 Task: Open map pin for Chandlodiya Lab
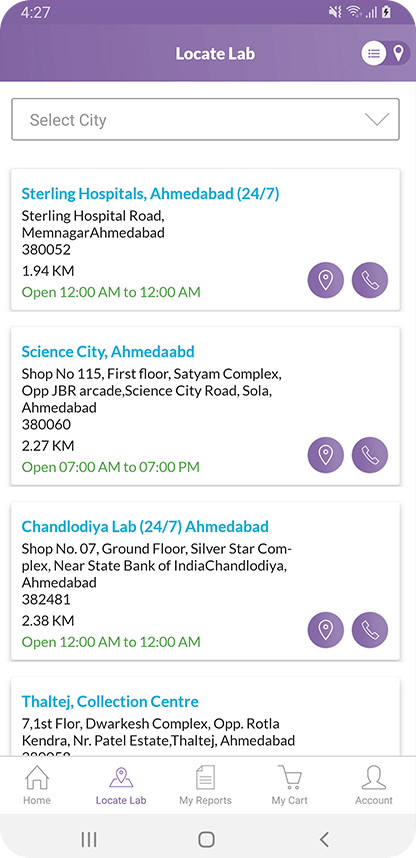326,630
